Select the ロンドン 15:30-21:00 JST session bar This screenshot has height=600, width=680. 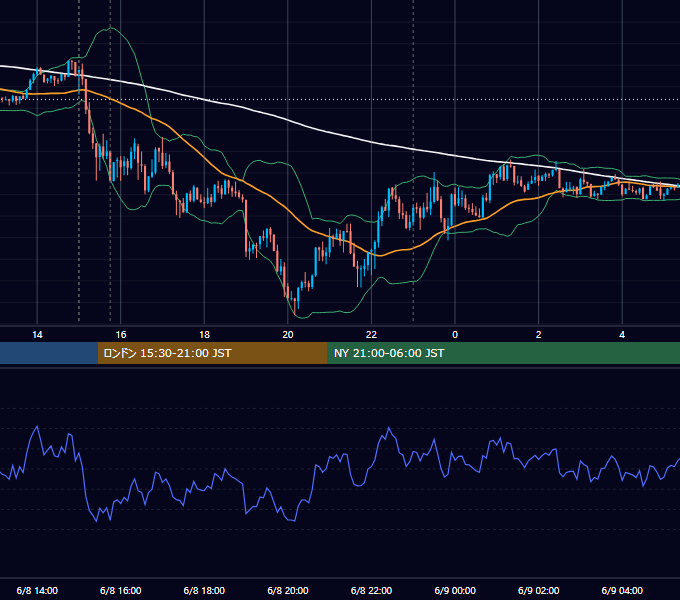tap(212, 353)
